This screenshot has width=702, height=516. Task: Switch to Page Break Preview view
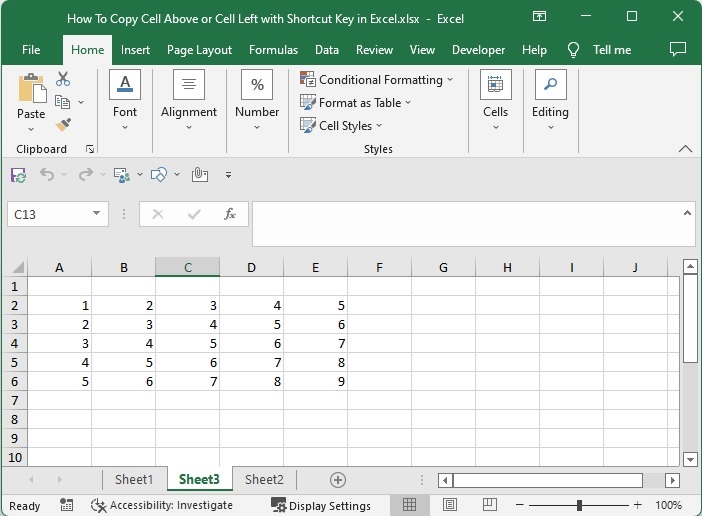pos(491,505)
